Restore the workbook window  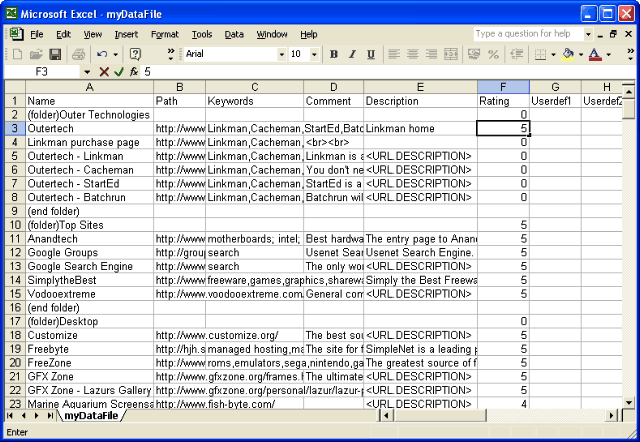point(613,34)
